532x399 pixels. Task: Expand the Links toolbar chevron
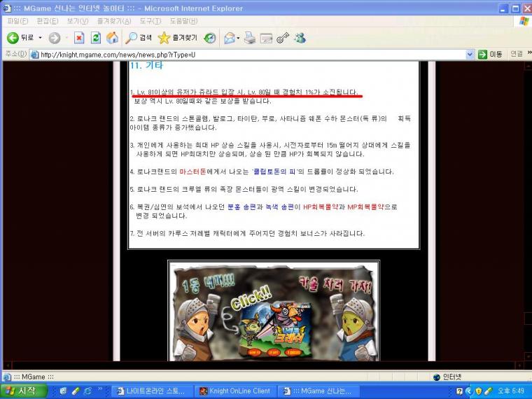pos(529,53)
